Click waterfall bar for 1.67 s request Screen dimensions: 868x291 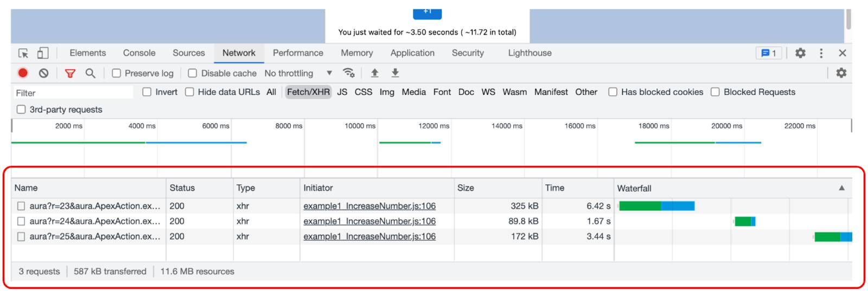click(x=745, y=221)
